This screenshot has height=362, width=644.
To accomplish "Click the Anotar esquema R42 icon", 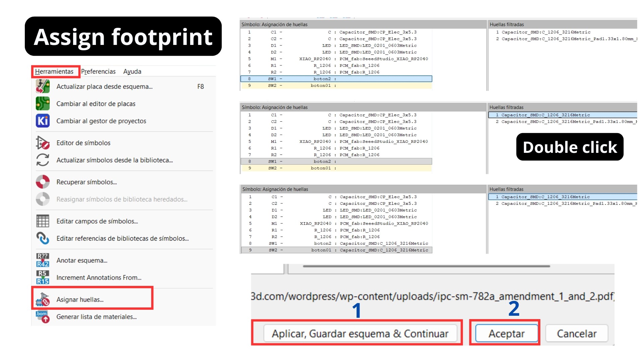I will click(43, 260).
